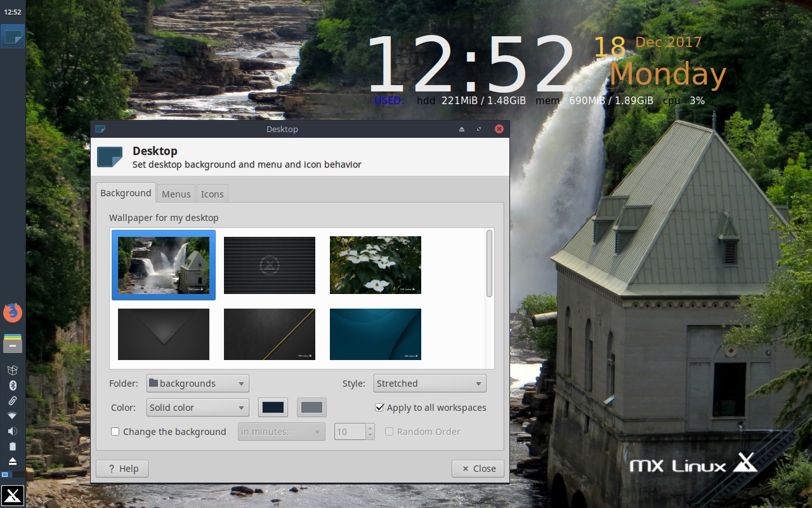Click the volume icon in the panel
Viewport: 812px width, 508px height.
point(13,431)
